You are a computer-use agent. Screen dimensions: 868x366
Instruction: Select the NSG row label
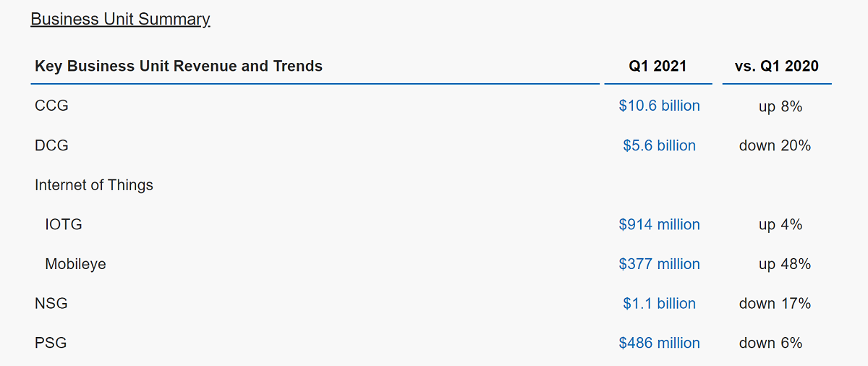[x=51, y=304]
